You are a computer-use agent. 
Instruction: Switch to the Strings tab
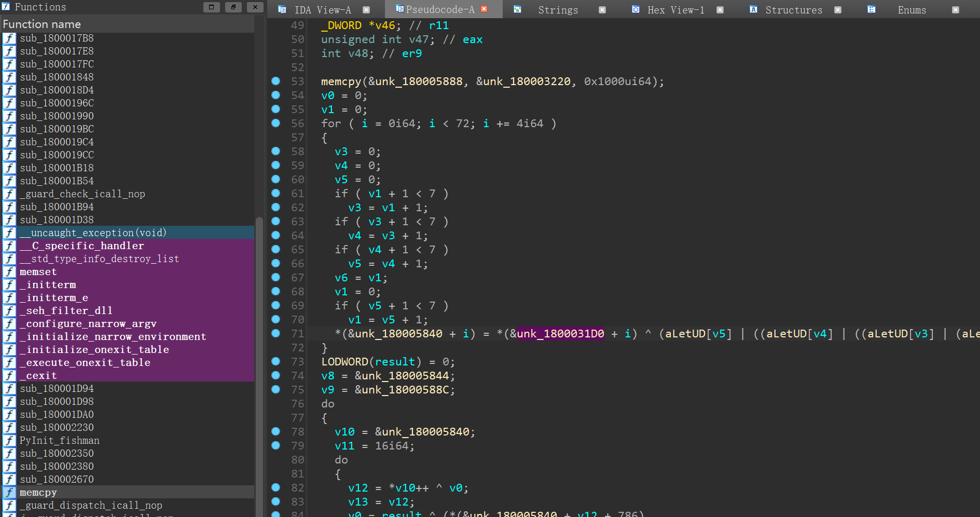point(558,10)
